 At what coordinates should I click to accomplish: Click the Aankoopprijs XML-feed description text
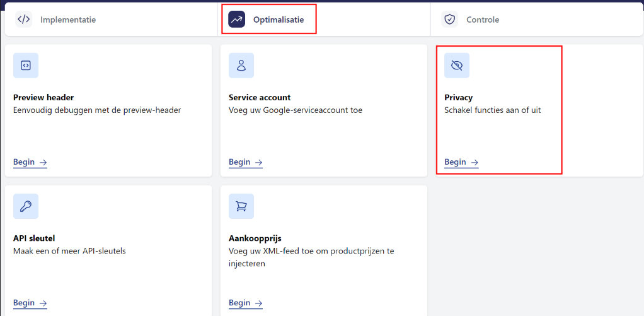[311, 257]
